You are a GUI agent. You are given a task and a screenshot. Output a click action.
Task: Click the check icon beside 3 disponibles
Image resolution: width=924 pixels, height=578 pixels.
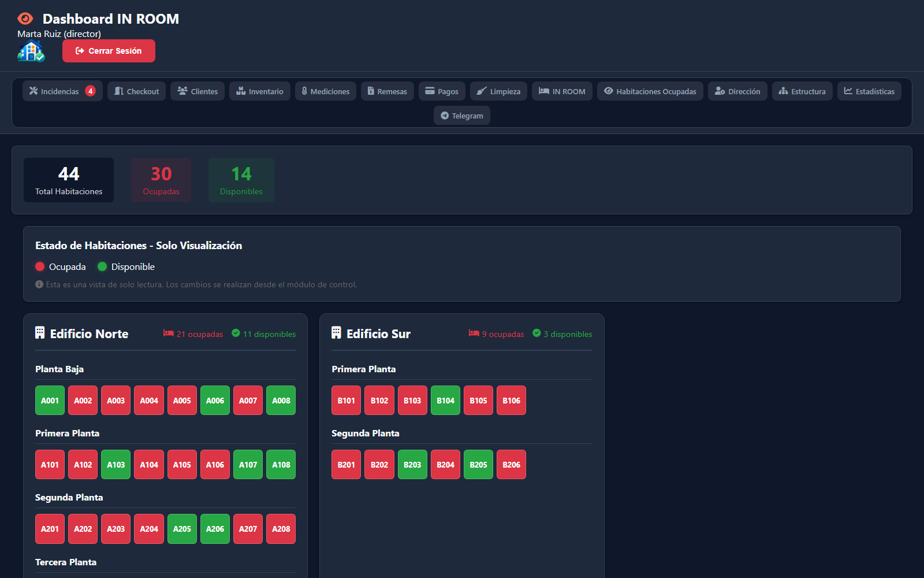coord(536,334)
